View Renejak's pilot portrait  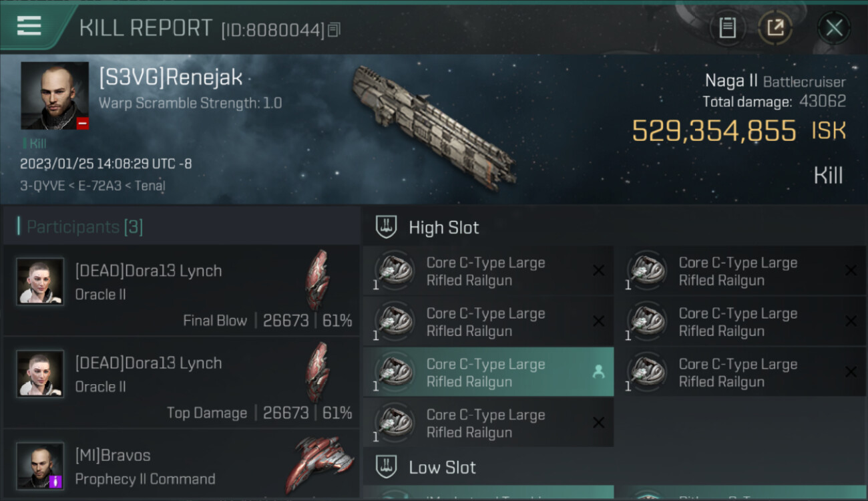[55, 96]
